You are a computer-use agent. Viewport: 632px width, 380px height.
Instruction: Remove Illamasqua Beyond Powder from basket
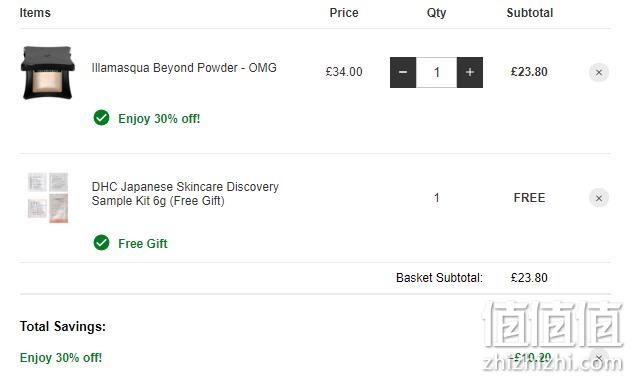click(x=599, y=73)
